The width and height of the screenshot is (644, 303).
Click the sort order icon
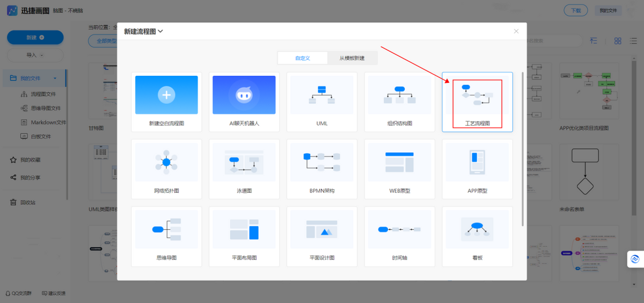click(x=594, y=41)
